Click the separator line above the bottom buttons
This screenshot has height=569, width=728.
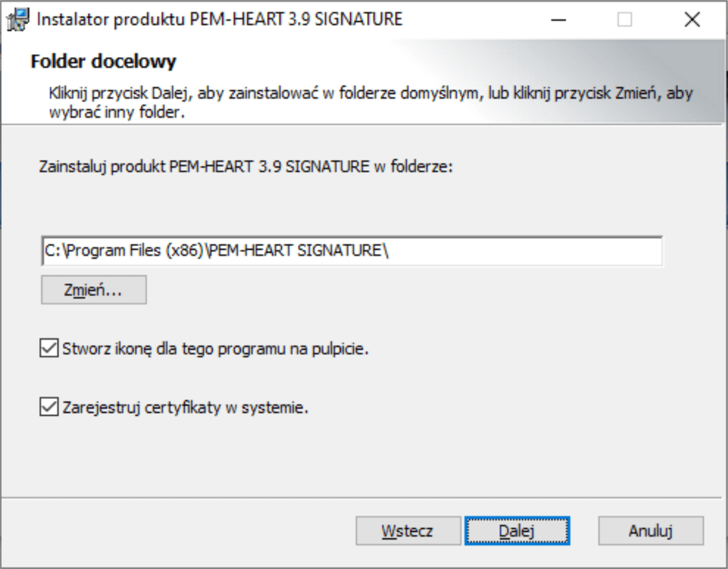(x=361, y=497)
